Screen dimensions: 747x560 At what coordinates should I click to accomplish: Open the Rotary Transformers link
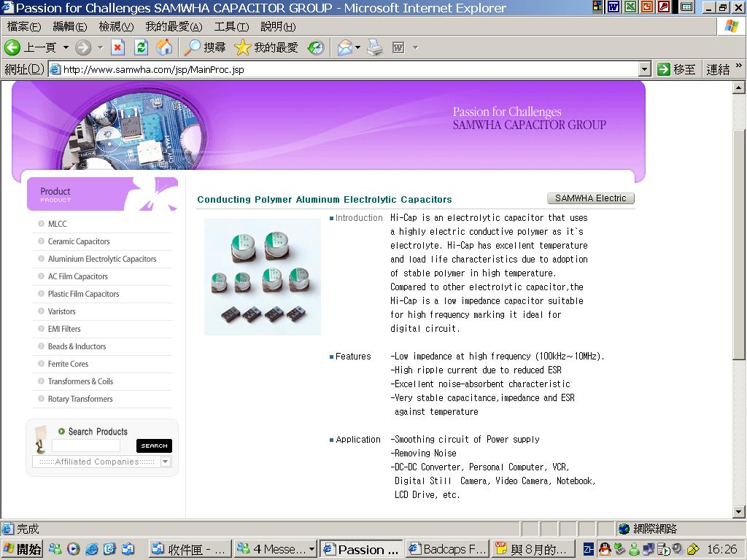(x=80, y=399)
